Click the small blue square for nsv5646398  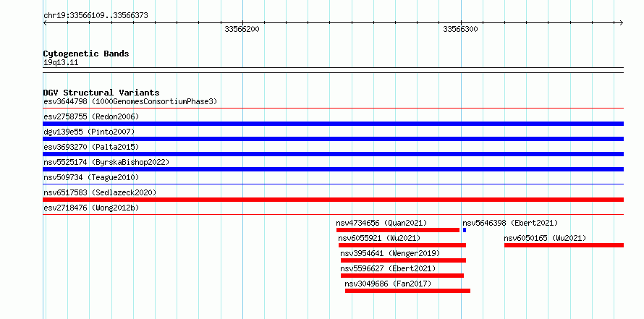point(465,230)
